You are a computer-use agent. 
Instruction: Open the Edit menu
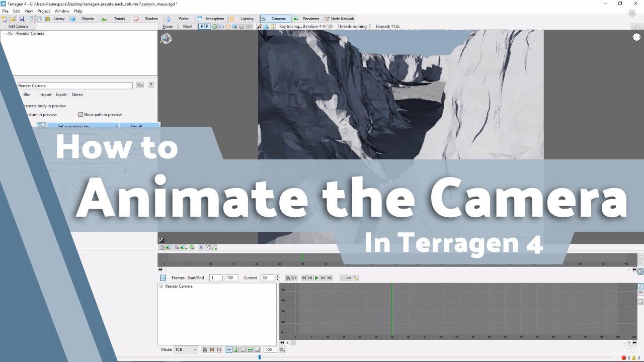coord(17,11)
